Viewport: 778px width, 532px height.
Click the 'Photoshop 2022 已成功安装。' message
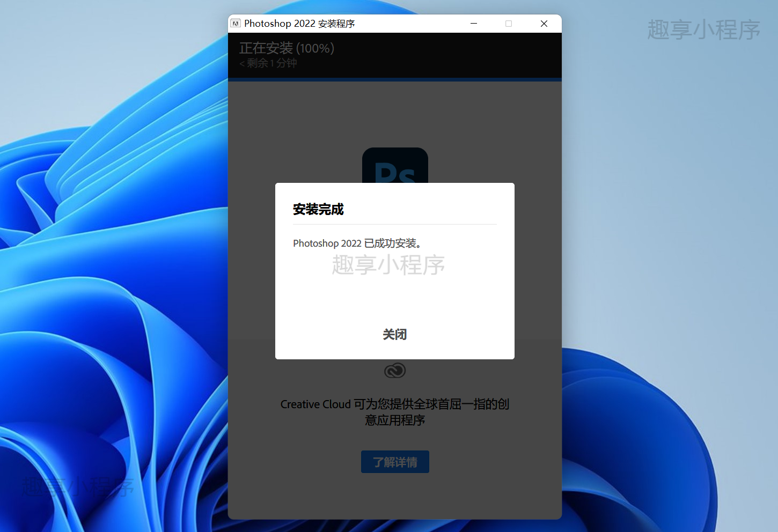coord(357,243)
